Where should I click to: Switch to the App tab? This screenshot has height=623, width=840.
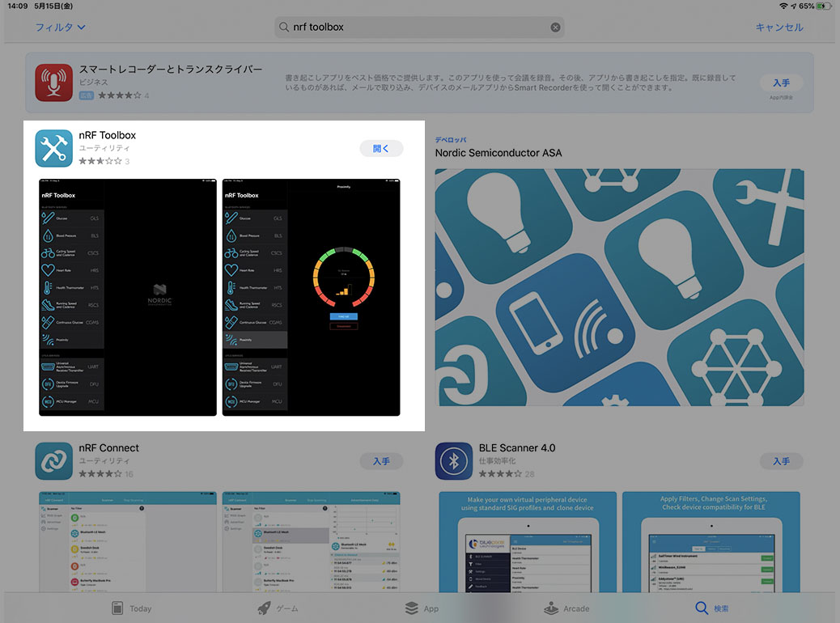tap(422, 608)
